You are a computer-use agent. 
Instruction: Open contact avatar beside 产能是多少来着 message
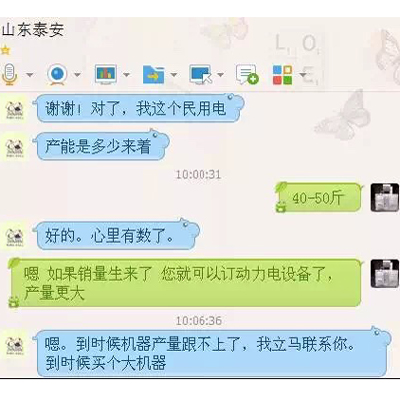(x=15, y=147)
